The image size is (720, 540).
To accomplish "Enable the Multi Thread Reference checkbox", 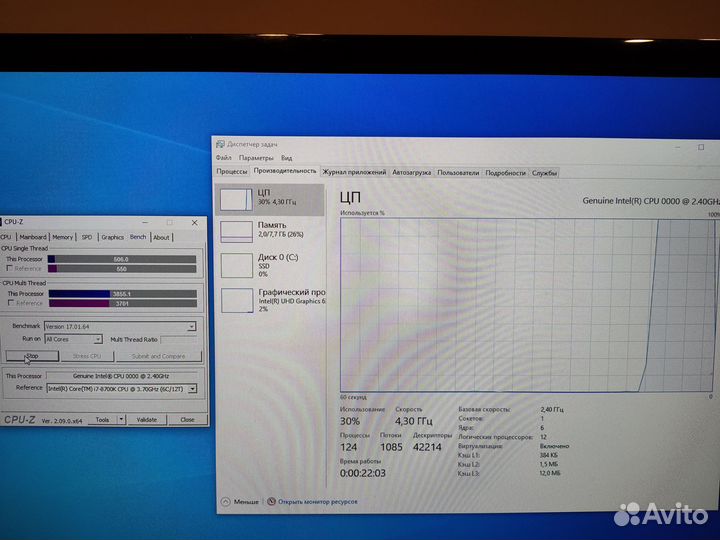I will (x=9, y=303).
